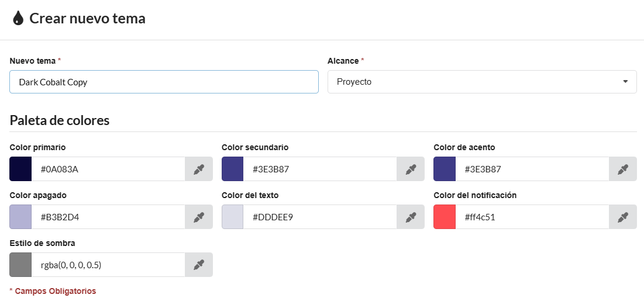Image resolution: width=644 pixels, height=305 pixels.
Task: Edit the Color secundario hex value field
Action: [x=321, y=169]
